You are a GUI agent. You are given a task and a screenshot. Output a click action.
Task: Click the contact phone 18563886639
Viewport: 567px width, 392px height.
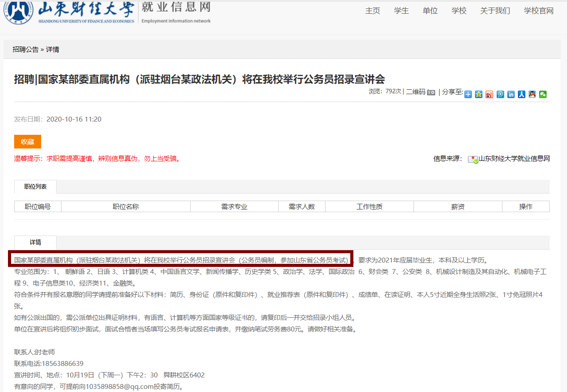coord(62,364)
